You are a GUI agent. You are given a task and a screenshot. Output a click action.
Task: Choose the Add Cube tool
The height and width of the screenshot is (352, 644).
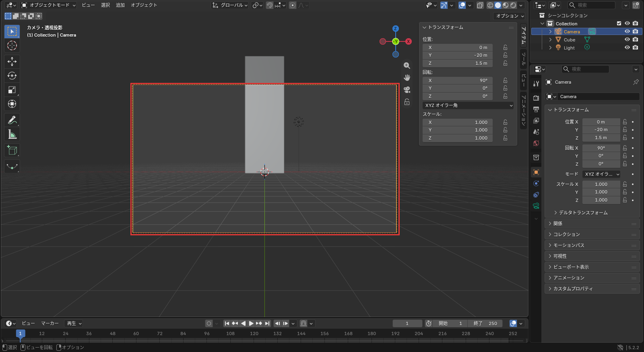tap(12, 150)
